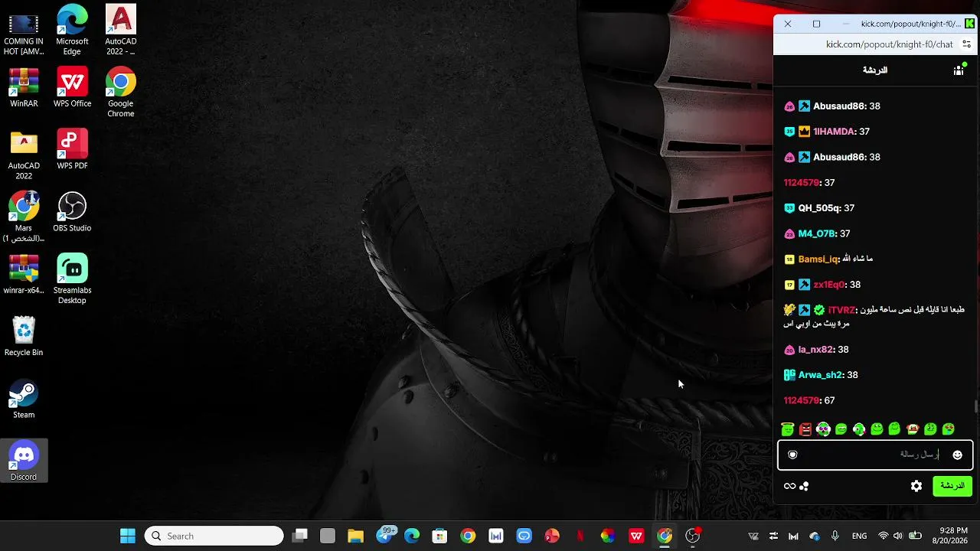Click the الدردشة heading at top of chat
The width and height of the screenshot is (980, 551).
coord(875,70)
